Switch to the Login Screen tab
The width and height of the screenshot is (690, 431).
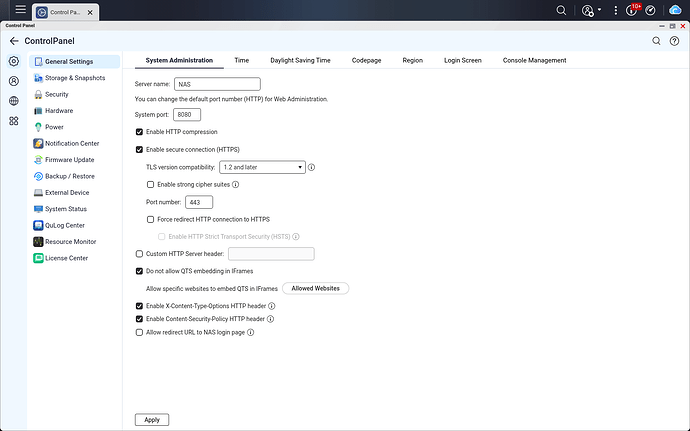pyautogui.click(x=462, y=60)
